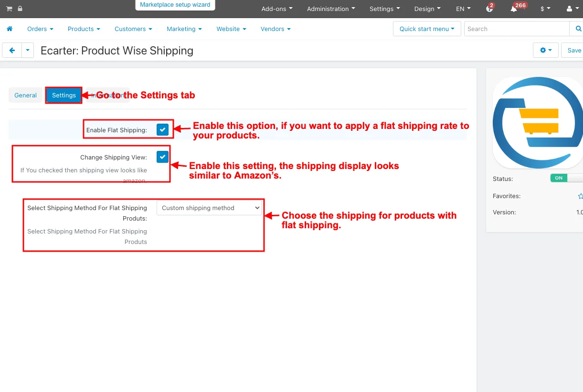
Task: Open the Orders menu
Action: pyautogui.click(x=40, y=29)
